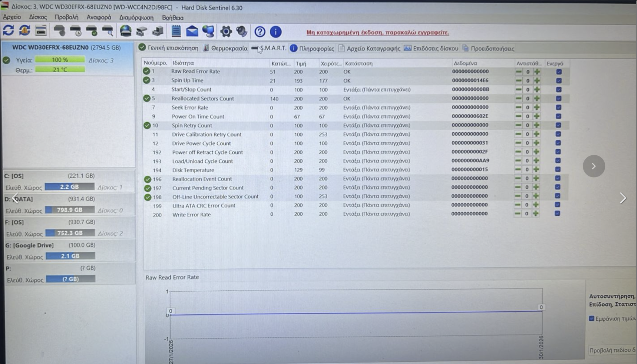Click the envelope e-mail toolbar icon
This screenshot has height=364, width=637.
pyautogui.click(x=192, y=31)
